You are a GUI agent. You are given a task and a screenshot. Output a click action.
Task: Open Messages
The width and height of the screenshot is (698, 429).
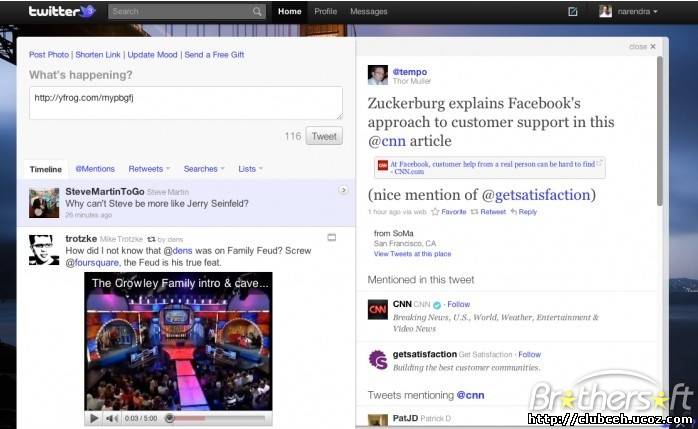pos(369,12)
